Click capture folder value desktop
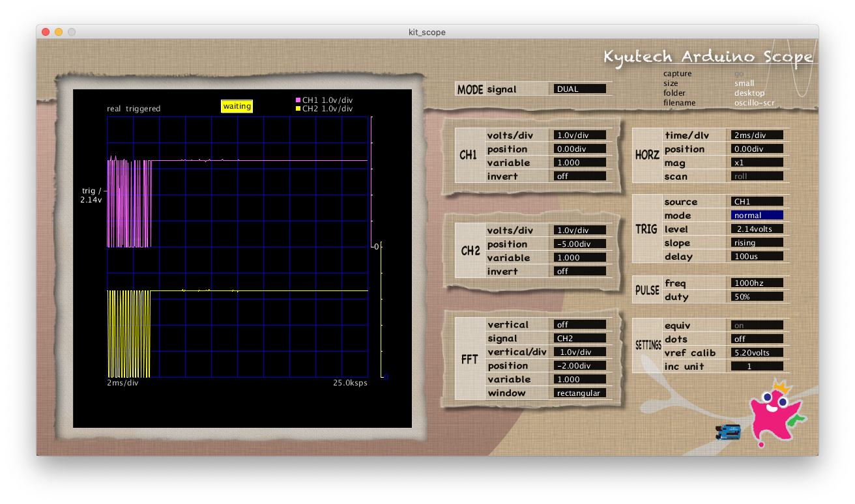 tap(749, 93)
